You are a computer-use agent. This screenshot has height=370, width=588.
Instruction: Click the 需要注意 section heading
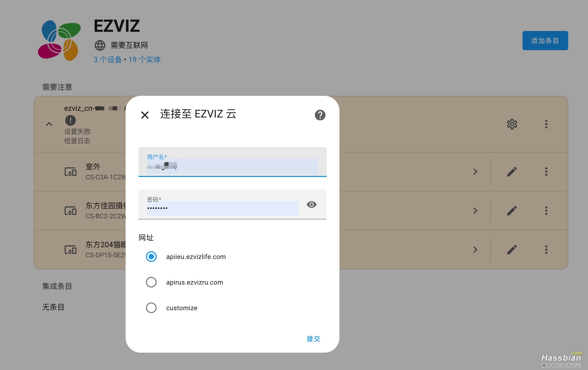(x=57, y=87)
